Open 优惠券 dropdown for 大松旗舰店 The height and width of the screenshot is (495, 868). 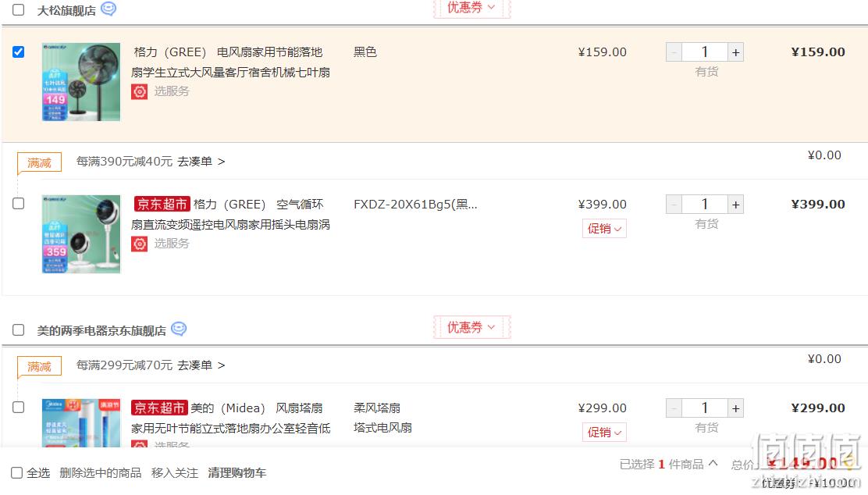coord(471,7)
